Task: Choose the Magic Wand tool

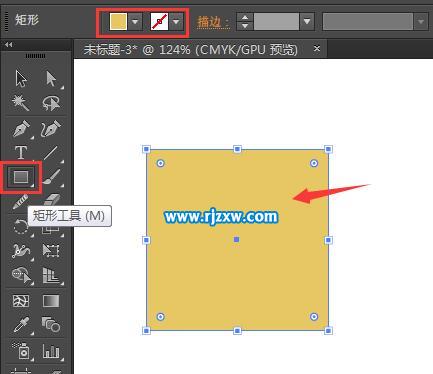Action: 20,103
